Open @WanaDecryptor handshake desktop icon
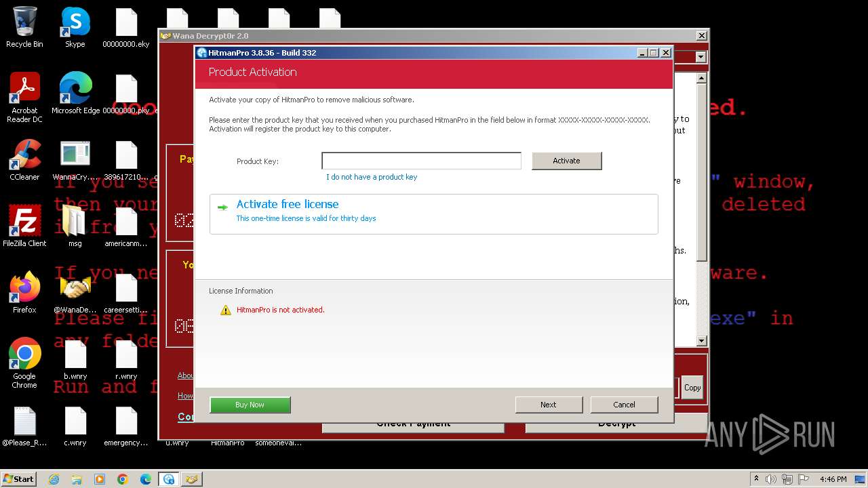 tap(75, 293)
